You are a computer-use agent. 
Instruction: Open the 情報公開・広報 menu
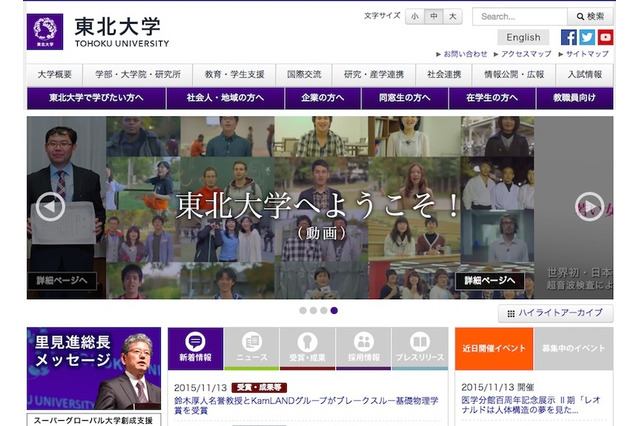click(x=514, y=75)
